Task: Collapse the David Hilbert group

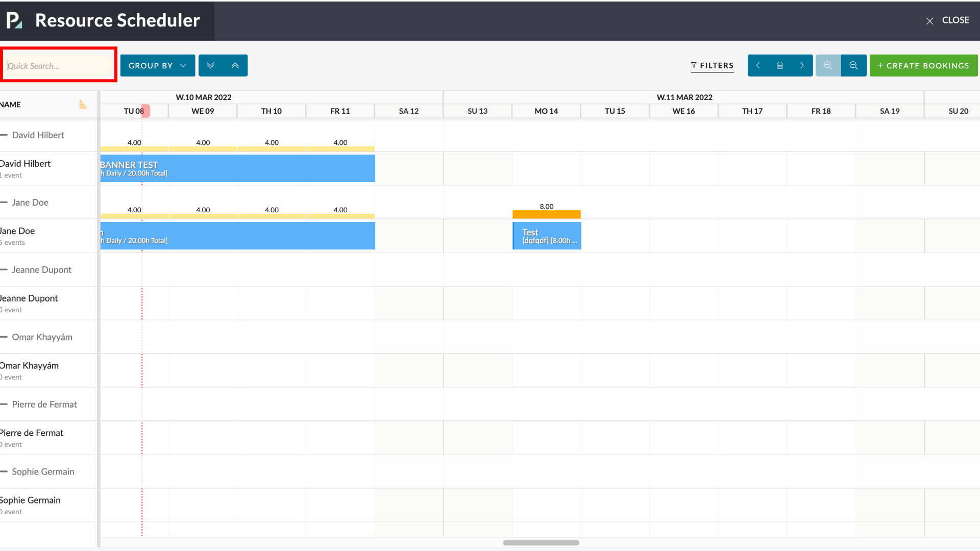Action: tap(4, 135)
